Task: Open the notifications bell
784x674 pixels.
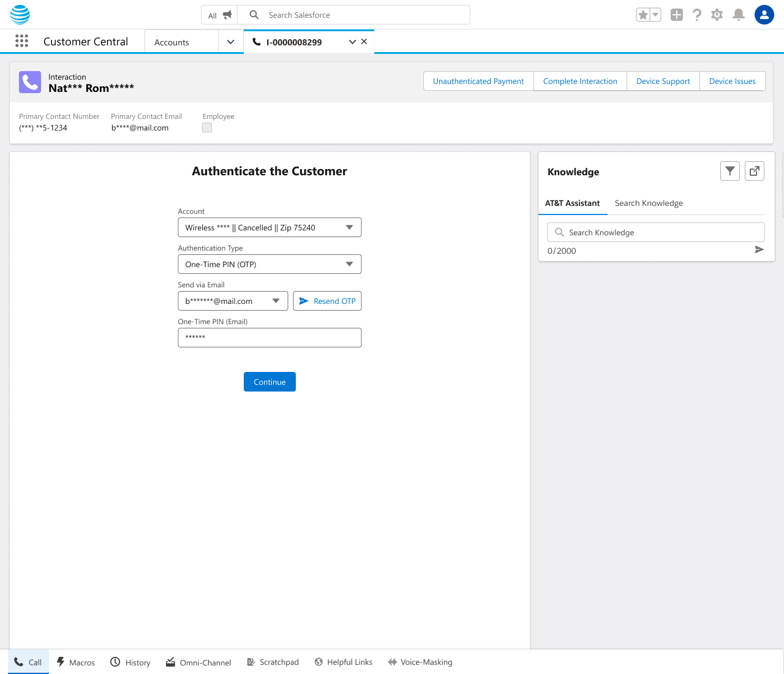Action: (x=739, y=15)
